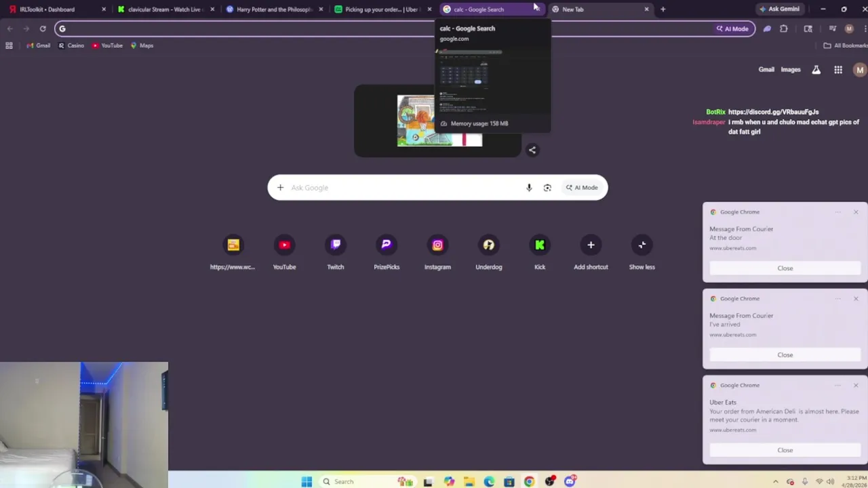868x488 pixels.
Task: Open the apps grid in bookmarks bar
Action: tap(9, 45)
